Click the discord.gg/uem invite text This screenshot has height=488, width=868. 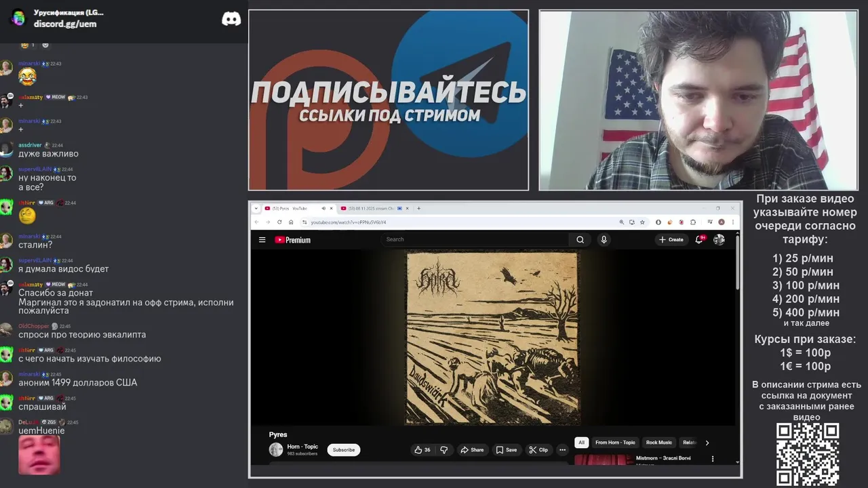click(65, 24)
